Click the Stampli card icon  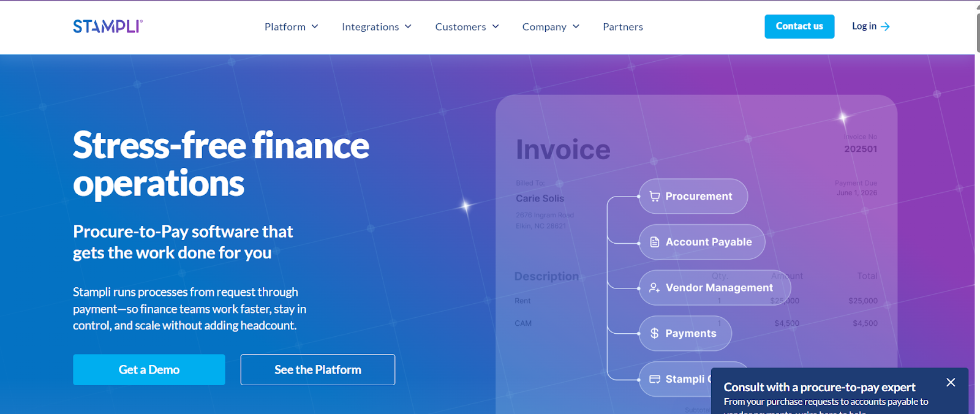[655, 379]
